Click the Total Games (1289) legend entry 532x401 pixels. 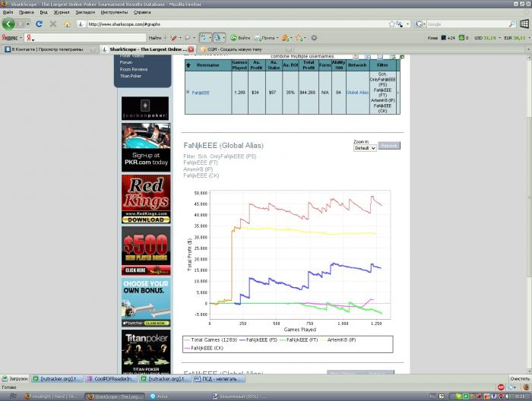click(211, 339)
